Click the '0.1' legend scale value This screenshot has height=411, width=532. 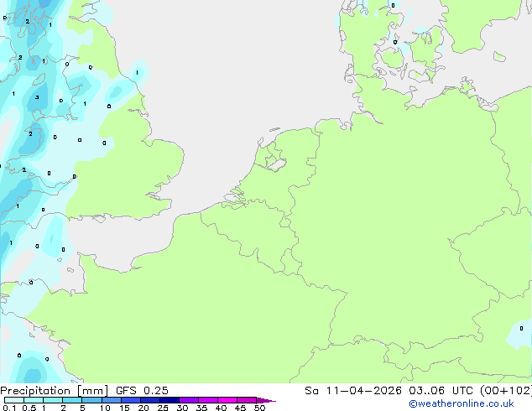point(9,408)
